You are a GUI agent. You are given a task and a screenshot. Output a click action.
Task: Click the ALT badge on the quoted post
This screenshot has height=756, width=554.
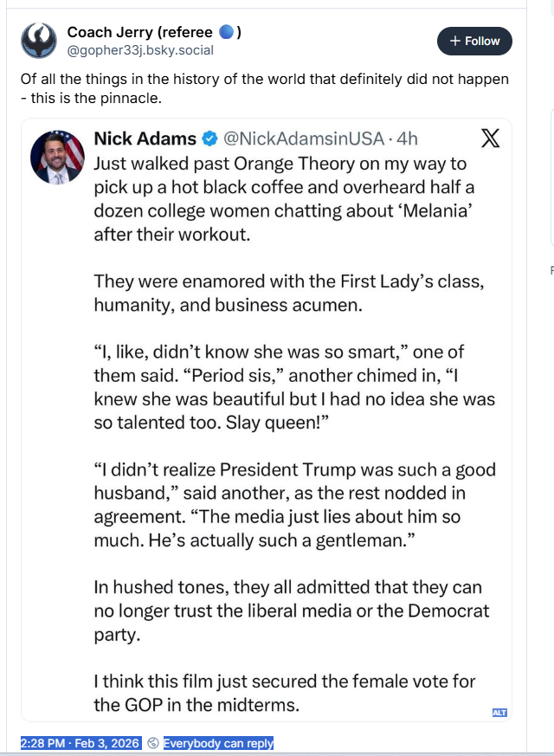coord(499,712)
